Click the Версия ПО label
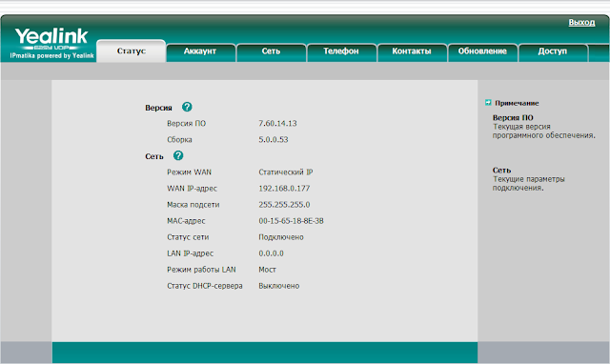610x364 pixels. click(187, 123)
